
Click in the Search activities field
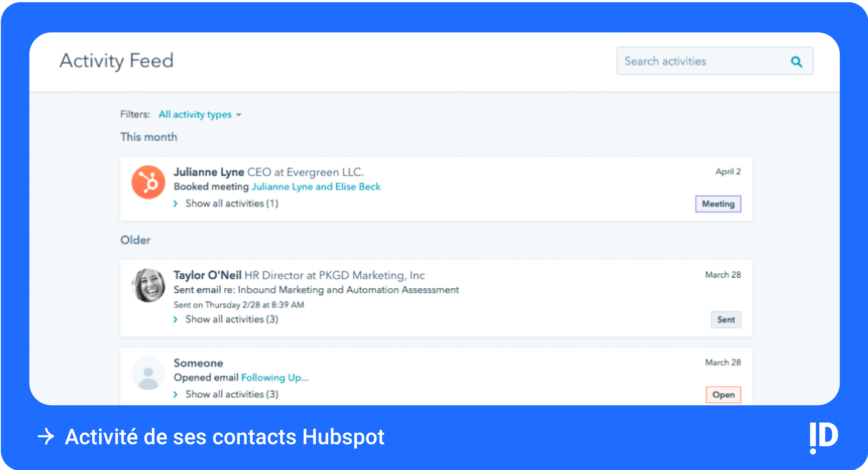click(x=701, y=61)
